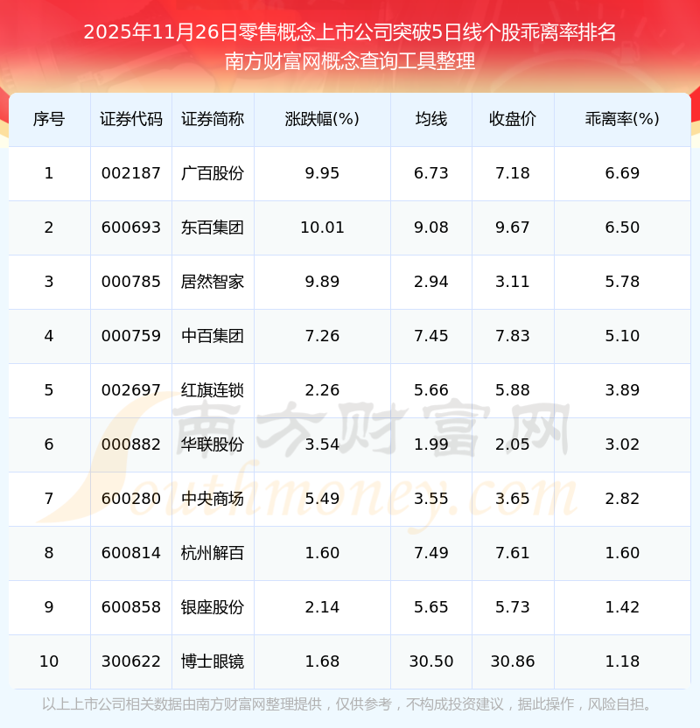Click the 30.86 closing price cell

click(513, 661)
